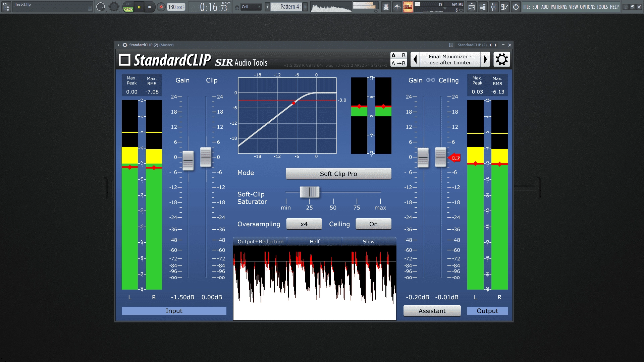Open the plugin window options arrow
The image size is (644, 362).
(118, 45)
